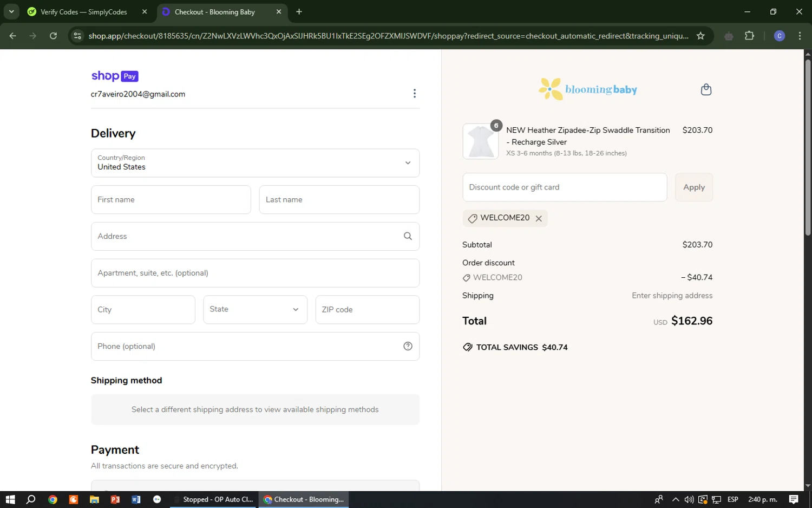
Task: Launch Chrome from the taskbar
Action: [53, 499]
